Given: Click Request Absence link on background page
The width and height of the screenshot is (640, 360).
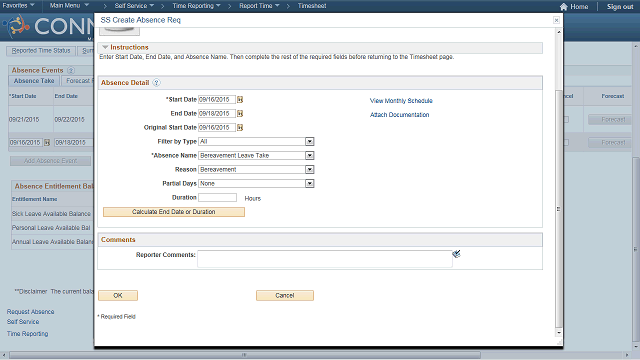Looking at the screenshot, I should 31,312.
